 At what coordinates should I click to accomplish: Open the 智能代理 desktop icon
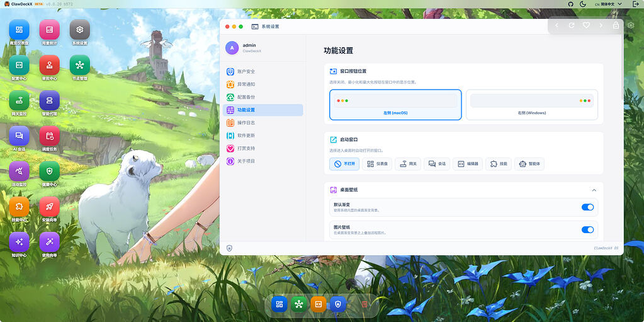coord(49,100)
